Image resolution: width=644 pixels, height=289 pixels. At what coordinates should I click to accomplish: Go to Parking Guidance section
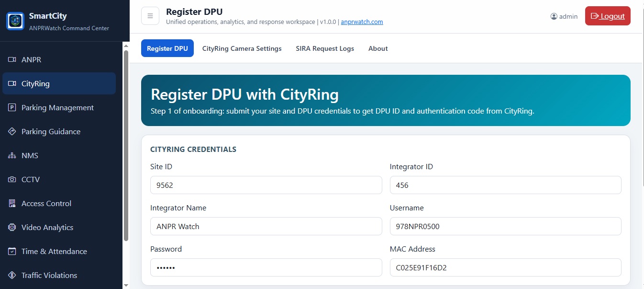click(59, 132)
